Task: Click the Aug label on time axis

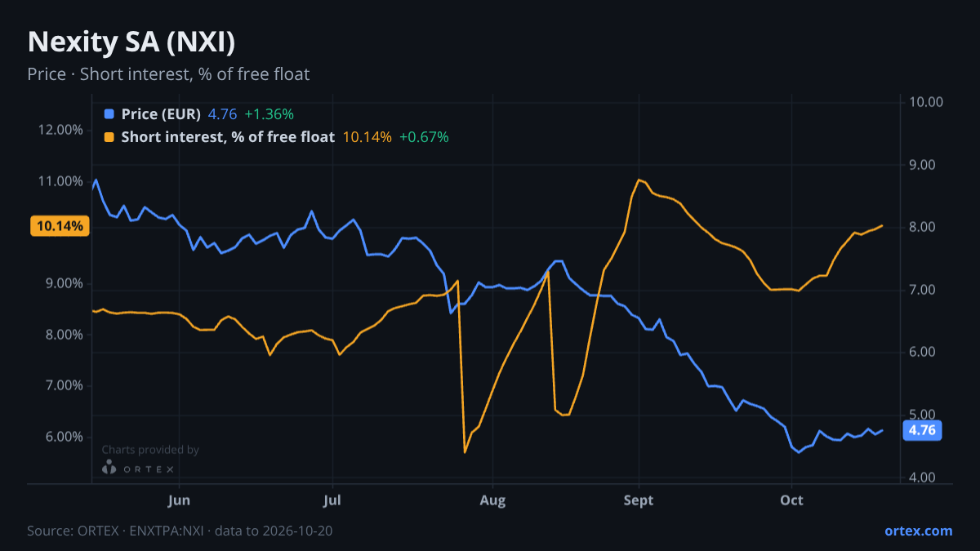Action: (492, 500)
